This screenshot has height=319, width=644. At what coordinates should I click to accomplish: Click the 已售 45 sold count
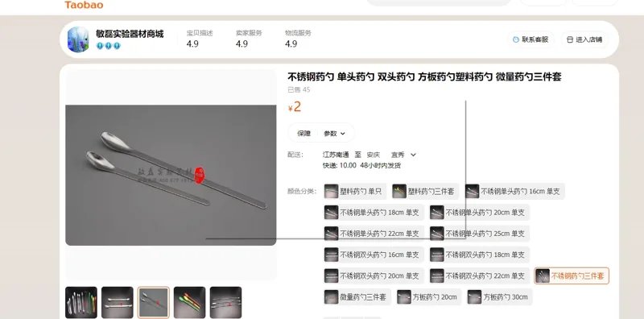(299, 89)
